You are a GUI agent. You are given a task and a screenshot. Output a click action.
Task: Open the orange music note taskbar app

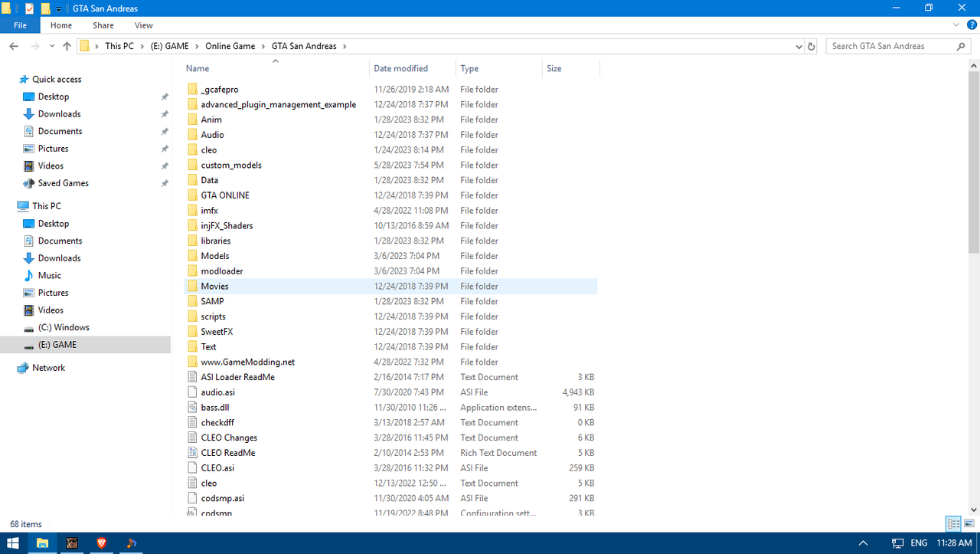131,543
